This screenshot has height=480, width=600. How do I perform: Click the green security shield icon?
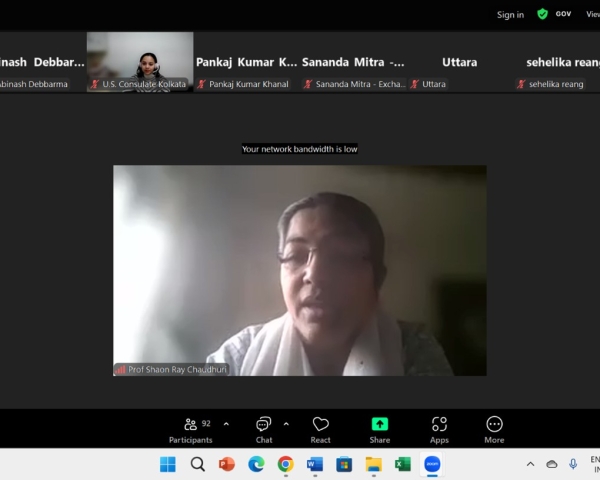click(542, 14)
